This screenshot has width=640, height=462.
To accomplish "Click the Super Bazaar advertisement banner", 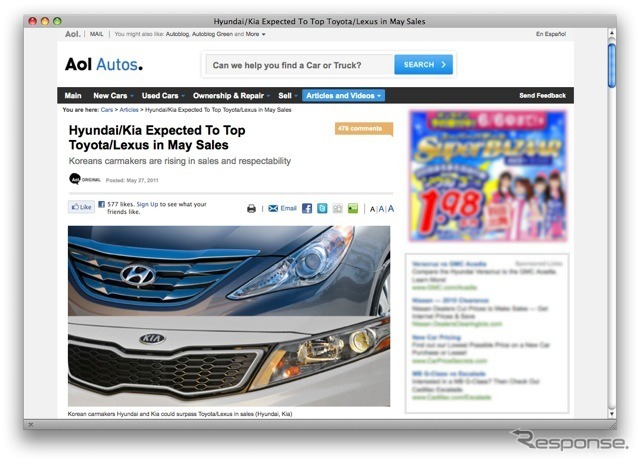I will pos(489,176).
